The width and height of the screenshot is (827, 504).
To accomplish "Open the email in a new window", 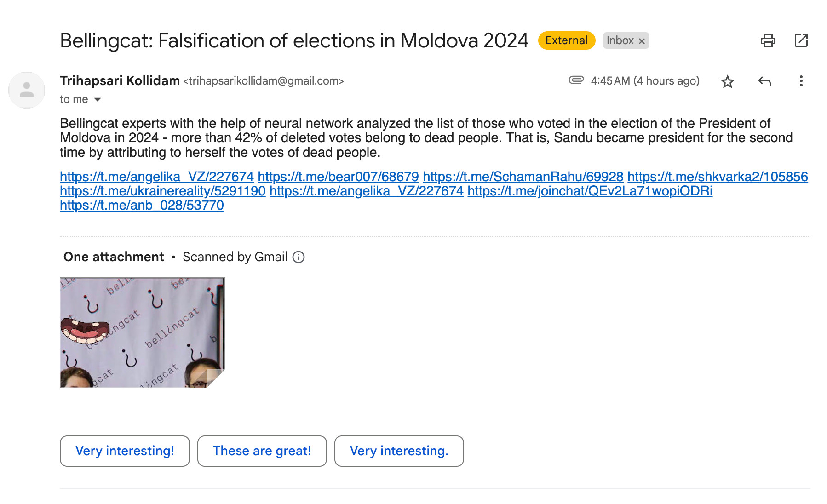I will click(x=801, y=40).
